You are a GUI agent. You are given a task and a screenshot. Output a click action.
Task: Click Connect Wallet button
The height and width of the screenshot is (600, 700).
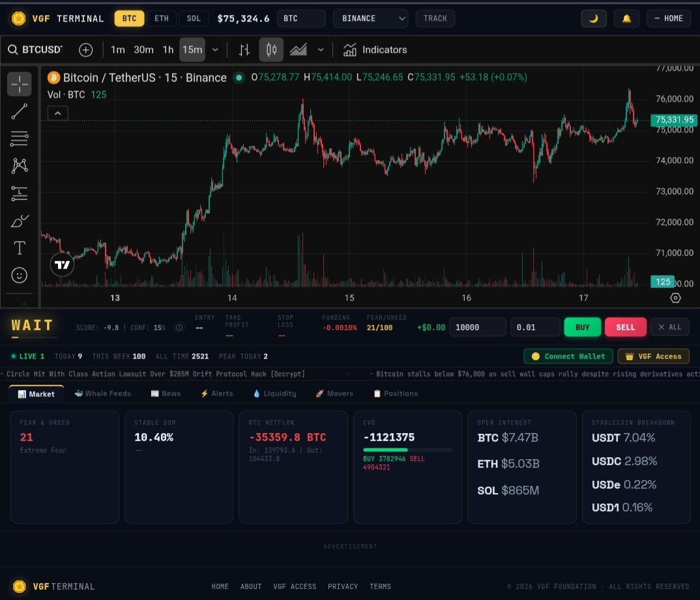tap(568, 356)
